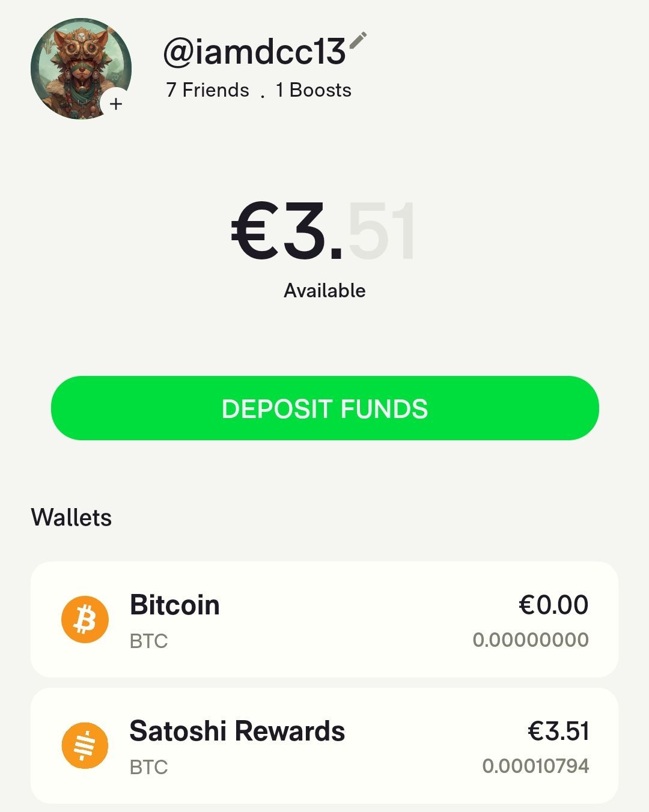The width and height of the screenshot is (649, 812).
Task: Click the Available label under balance
Action: pos(324,291)
